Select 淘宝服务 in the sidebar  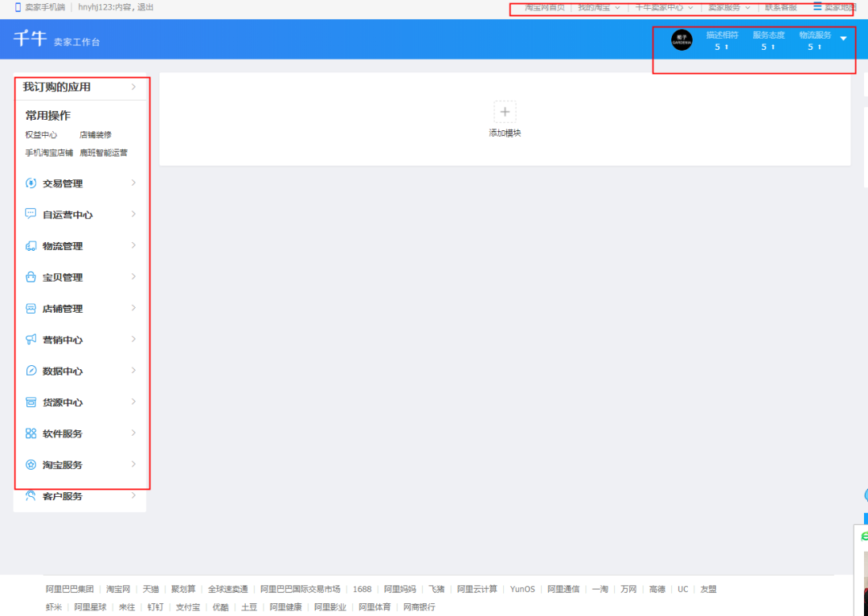(63, 466)
